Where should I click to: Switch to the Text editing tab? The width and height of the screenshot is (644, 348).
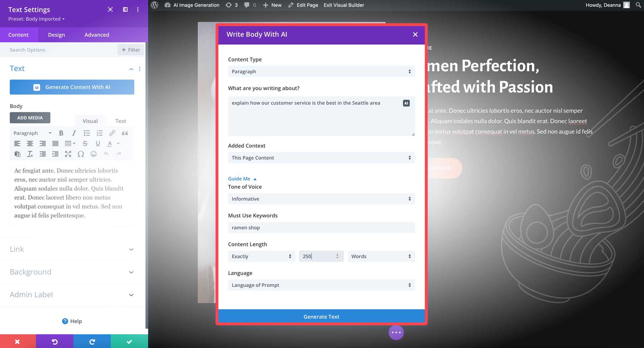(x=120, y=121)
